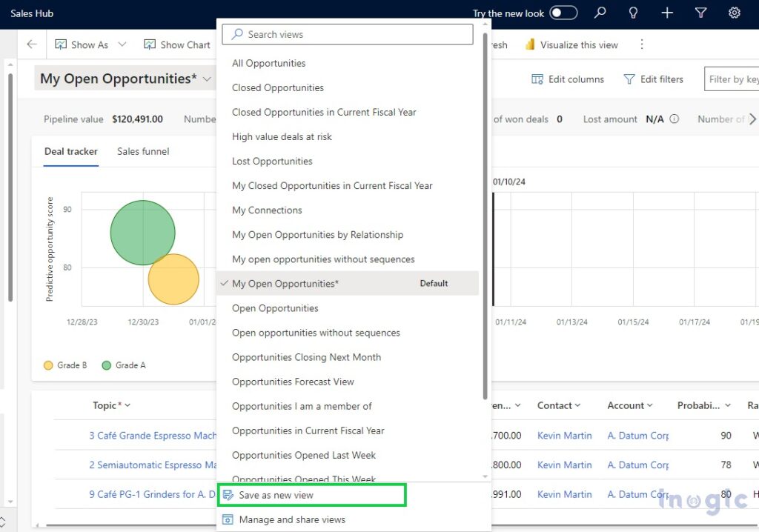Click the back arrow navigation icon
The width and height of the screenshot is (759, 532).
30,44
